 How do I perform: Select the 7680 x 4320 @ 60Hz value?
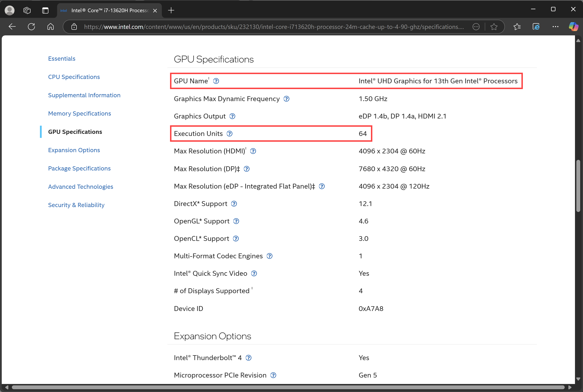tap(392, 169)
